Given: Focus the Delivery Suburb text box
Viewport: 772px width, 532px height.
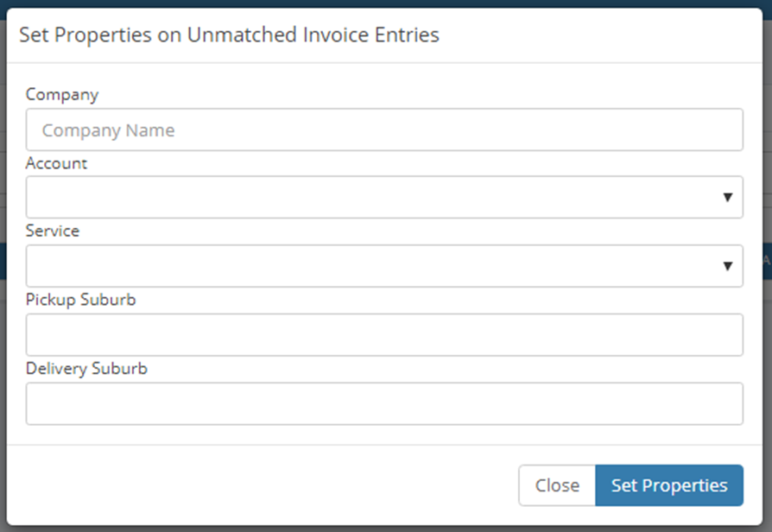Looking at the screenshot, I should point(384,404).
